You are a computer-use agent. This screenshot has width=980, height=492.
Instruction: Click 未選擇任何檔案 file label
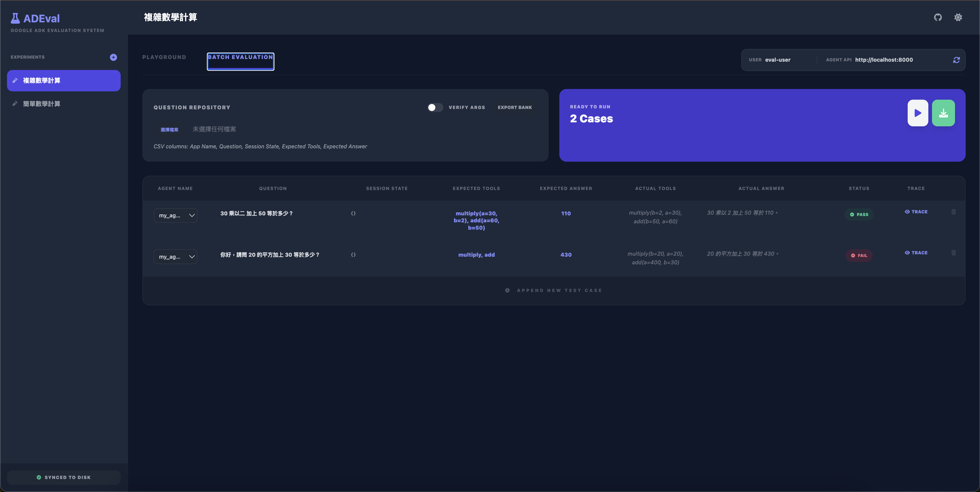pyautogui.click(x=214, y=129)
